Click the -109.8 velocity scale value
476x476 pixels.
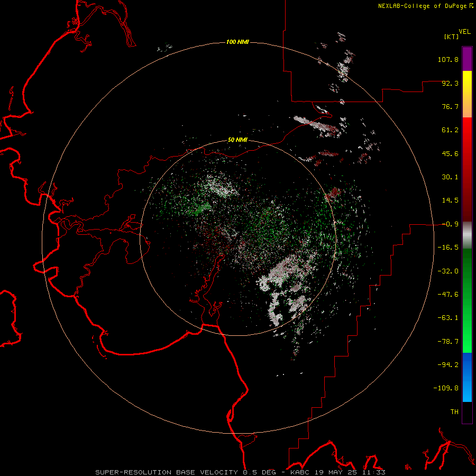pos(446,388)
